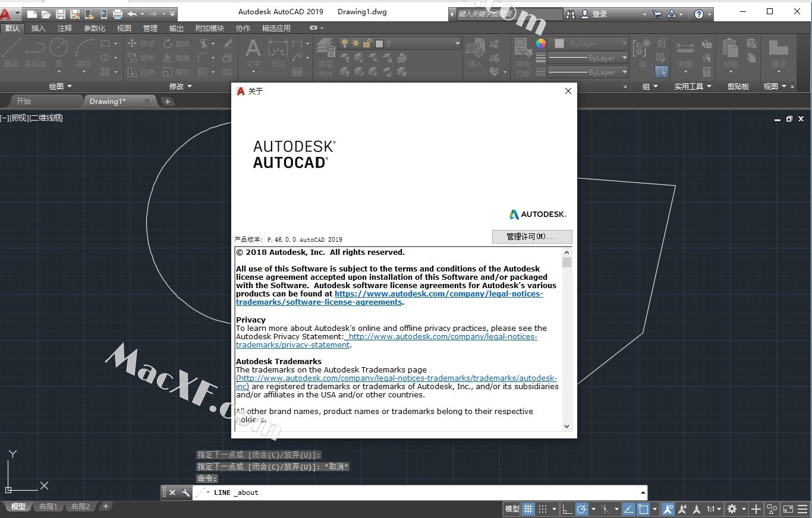
Task: Toggle grid display in status bar
Action: pyautogui.click(x=528, y=509)
